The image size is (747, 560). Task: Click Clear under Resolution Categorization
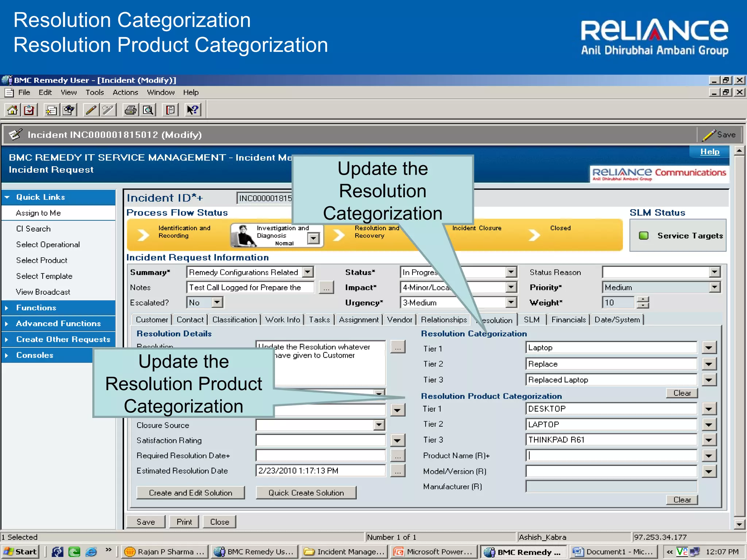682,393
